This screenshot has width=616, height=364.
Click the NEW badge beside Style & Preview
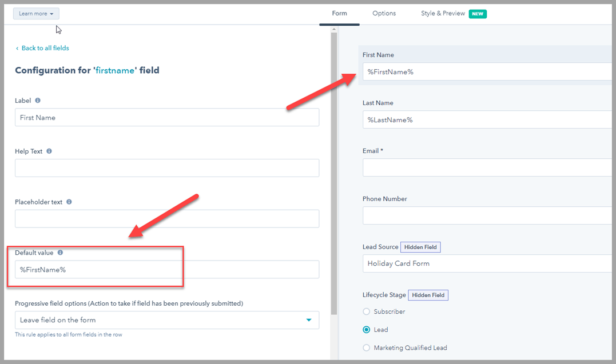pos(478,14)
